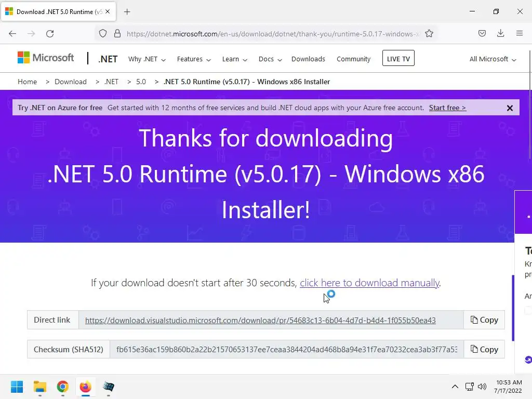This screenshot has width=532, height=399.
Task: Open the Firefox hamburger menu
Action: click(520, 33)
